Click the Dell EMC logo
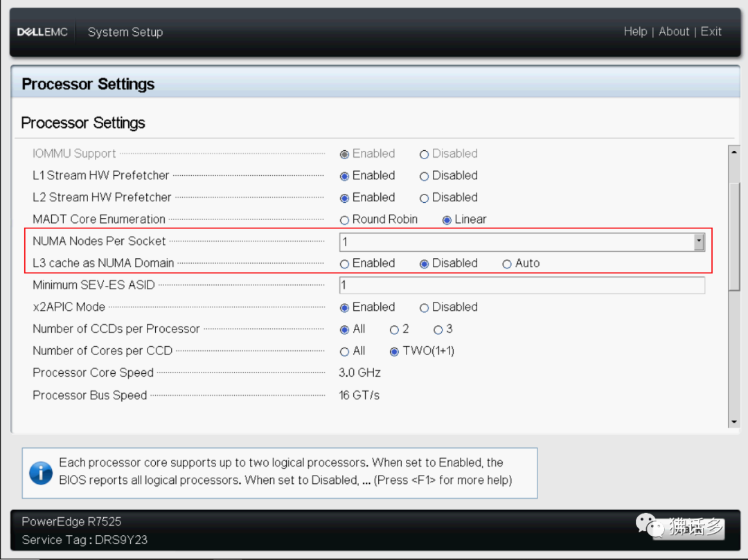748x560 pixels. tap(42, 32)
